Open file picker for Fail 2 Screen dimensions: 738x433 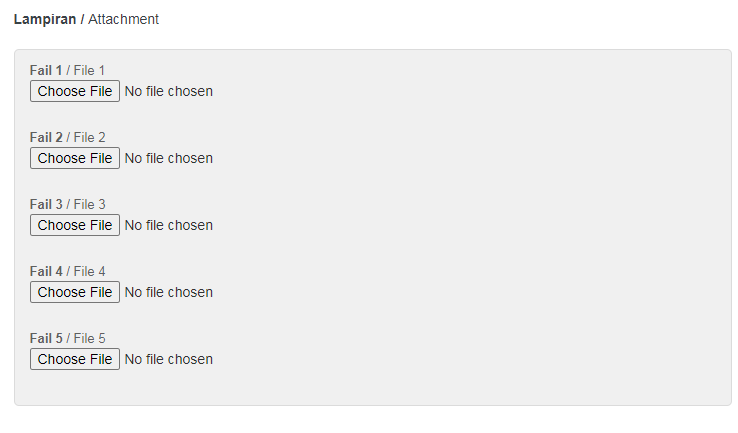[75, 158]
